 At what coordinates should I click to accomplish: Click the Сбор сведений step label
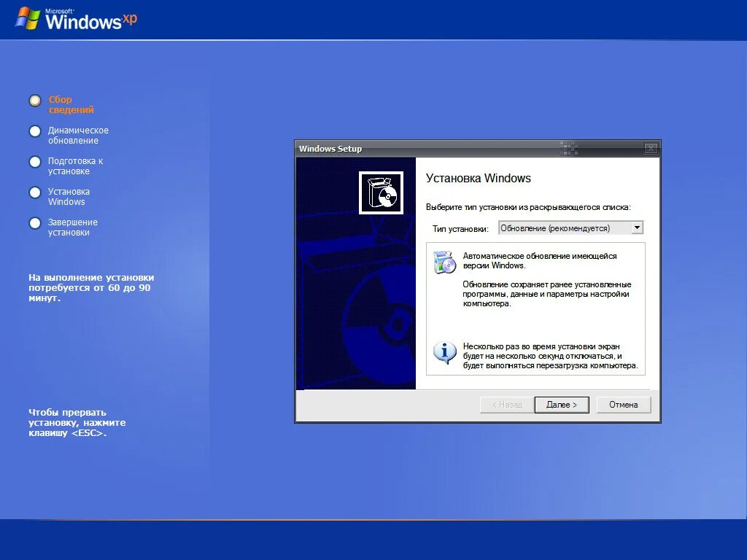(x=71, y=105)
